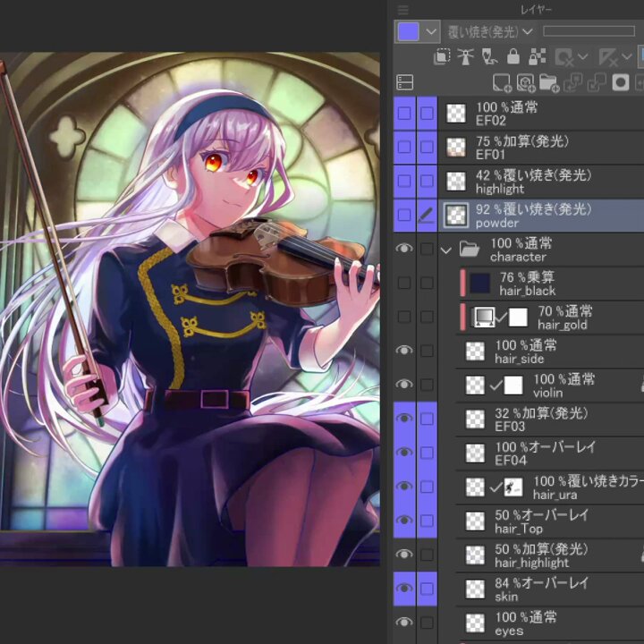Select the hair_black layer thumbnail
Viewport: 644px width, 644px height.
pyautogui.click(x=480, y=283)
